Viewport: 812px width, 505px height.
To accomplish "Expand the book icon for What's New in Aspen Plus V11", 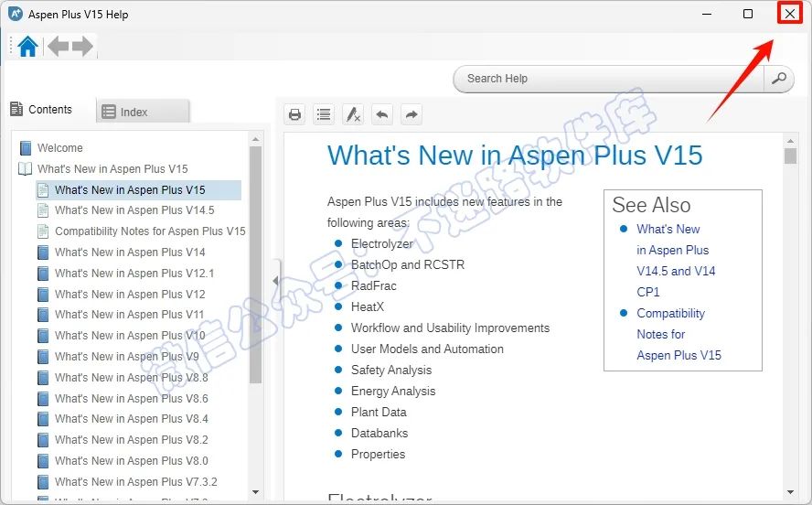I will tap(43, 315).
